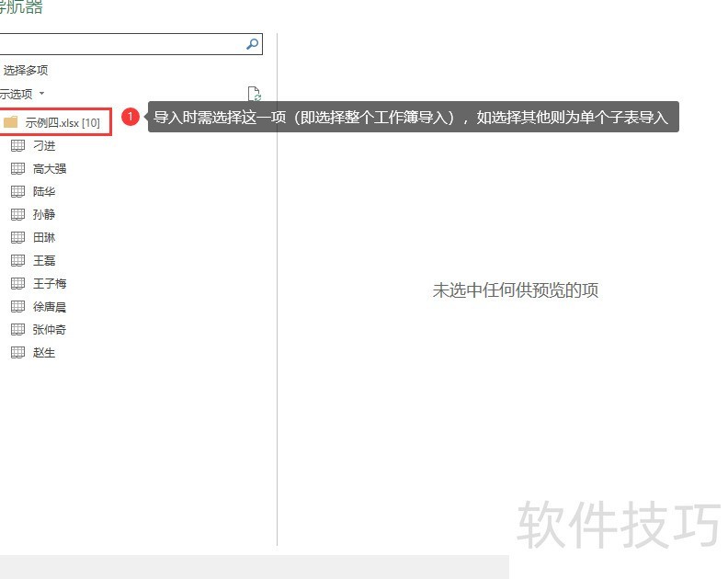Select the 高大强 sheet name
The width and height of the screenshot is (728, 579).
click(x=50, y=168)
